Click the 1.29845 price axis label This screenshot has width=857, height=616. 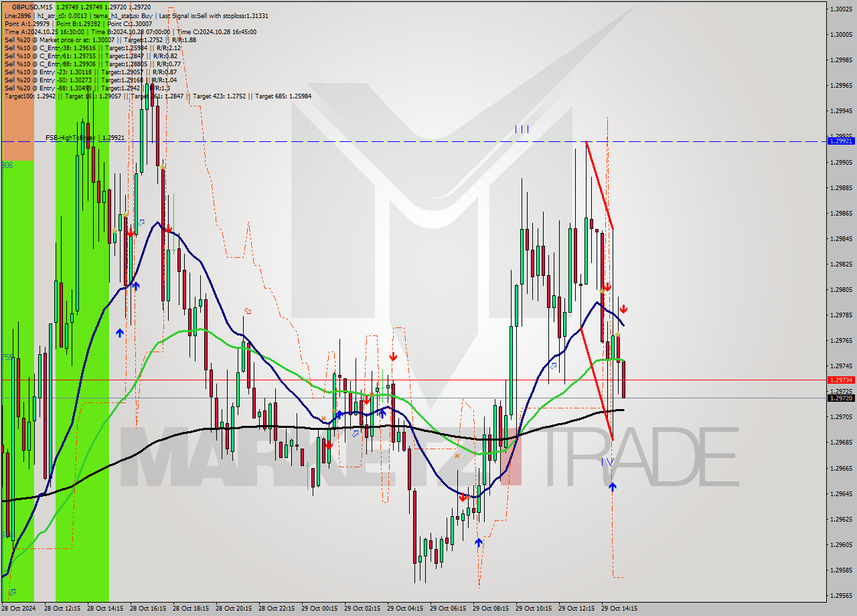point(841,239)
